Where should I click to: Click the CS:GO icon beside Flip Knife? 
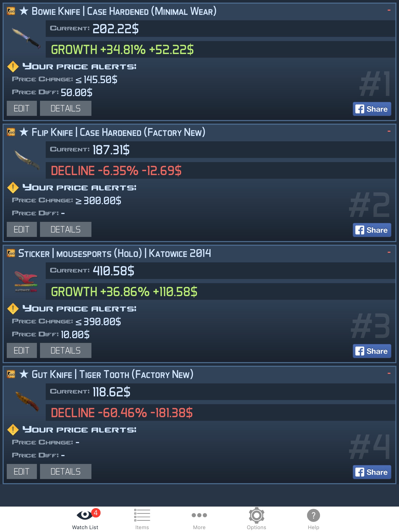(x=11, y=132)
